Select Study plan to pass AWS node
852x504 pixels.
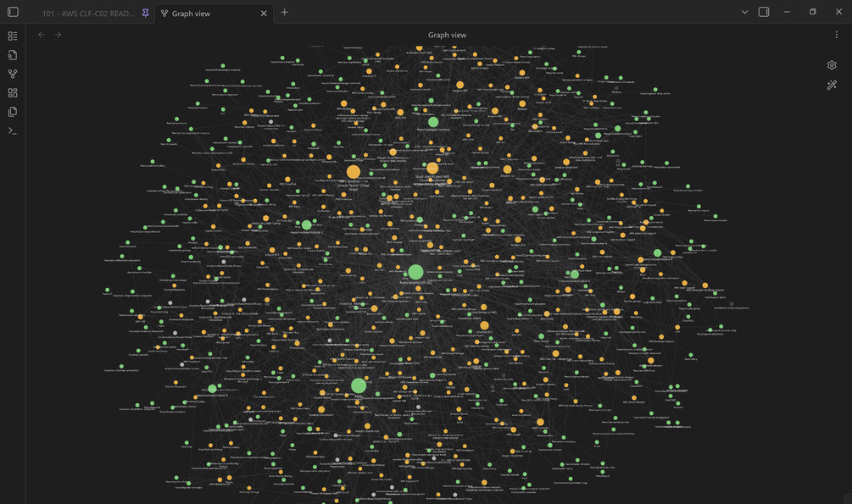click(432, 168)
